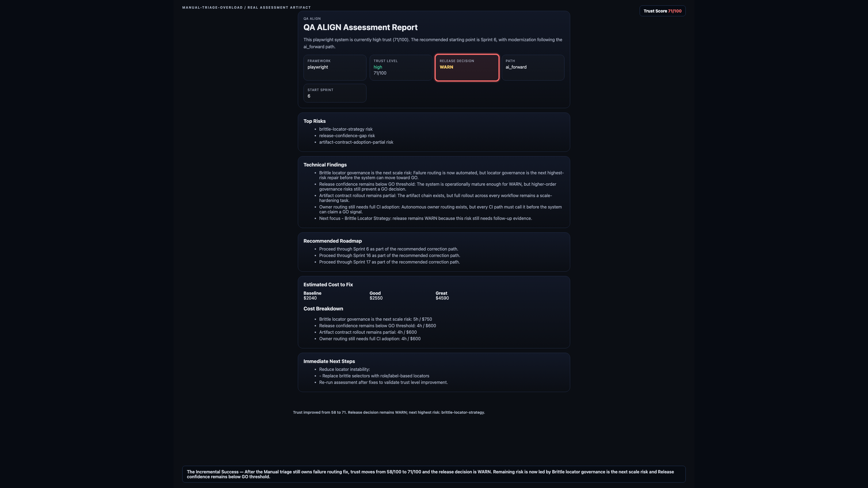Click finding about brittle locator governance

point(441,175)
